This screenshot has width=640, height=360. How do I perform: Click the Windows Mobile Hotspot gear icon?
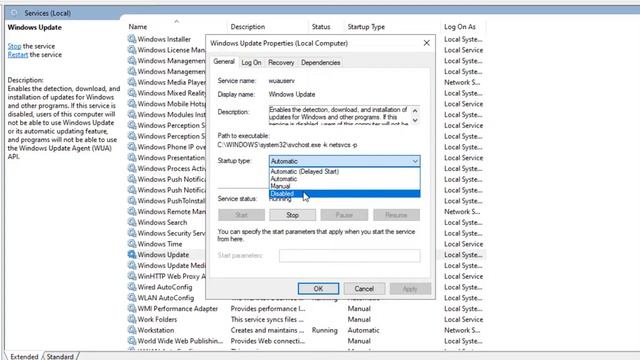(132, 104)
